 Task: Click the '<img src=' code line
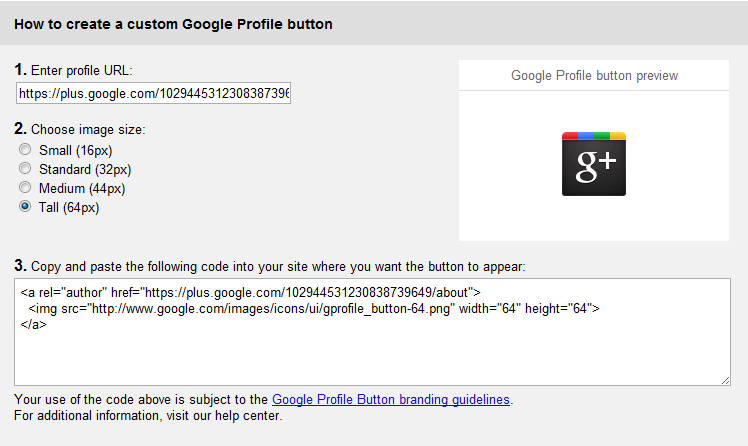tap(314, 309)
